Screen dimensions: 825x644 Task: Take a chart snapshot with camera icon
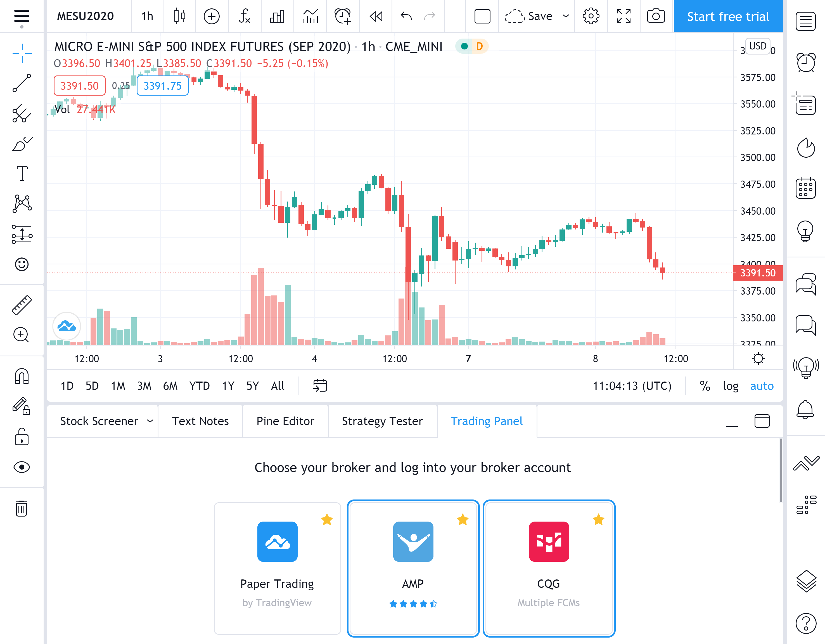point(656,16)
